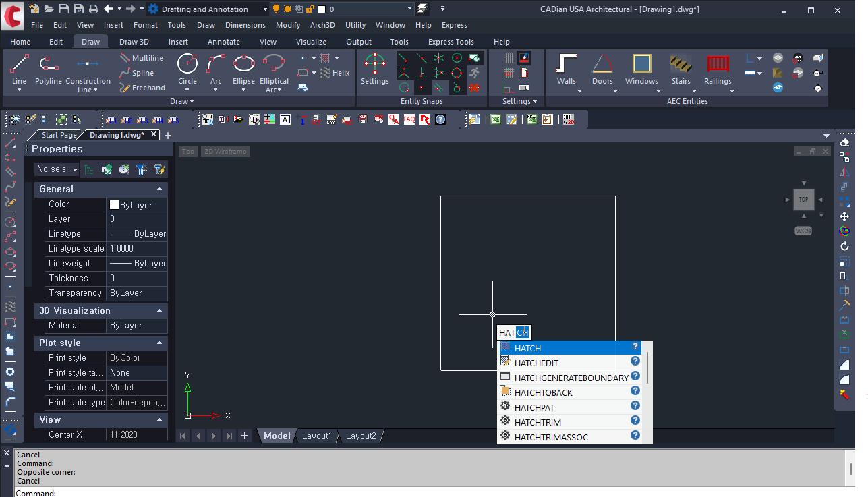The image size is (868, 497).
Task: Insert Stairs from AEC Entities
Action: [681, 70]
